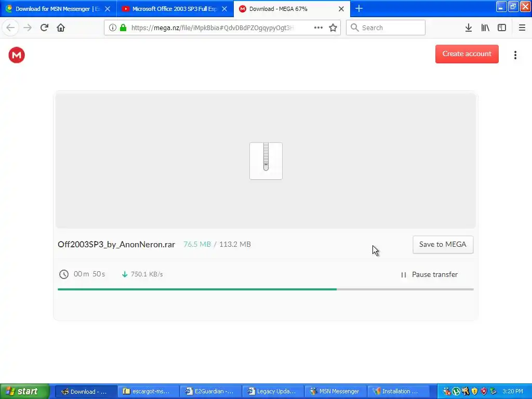The width and height of the screenshot is (532, 399).
Task: Click the Firefox back arrow button
Action: 10,28
